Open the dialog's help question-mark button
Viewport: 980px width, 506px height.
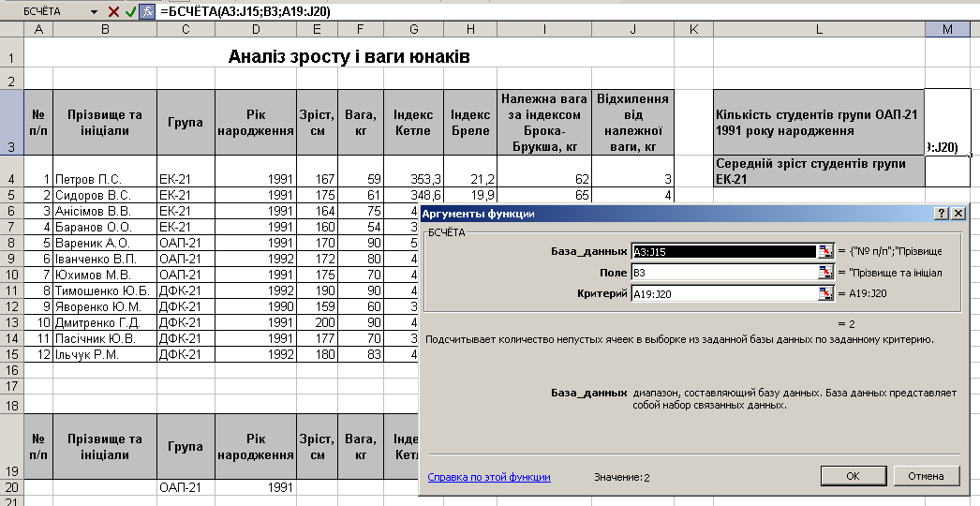(x=942, y=214)
